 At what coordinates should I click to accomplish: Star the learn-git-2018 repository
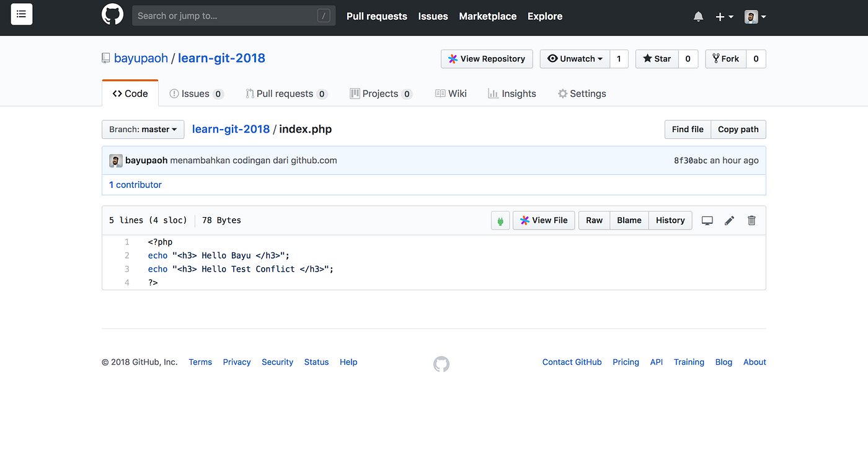657,58
